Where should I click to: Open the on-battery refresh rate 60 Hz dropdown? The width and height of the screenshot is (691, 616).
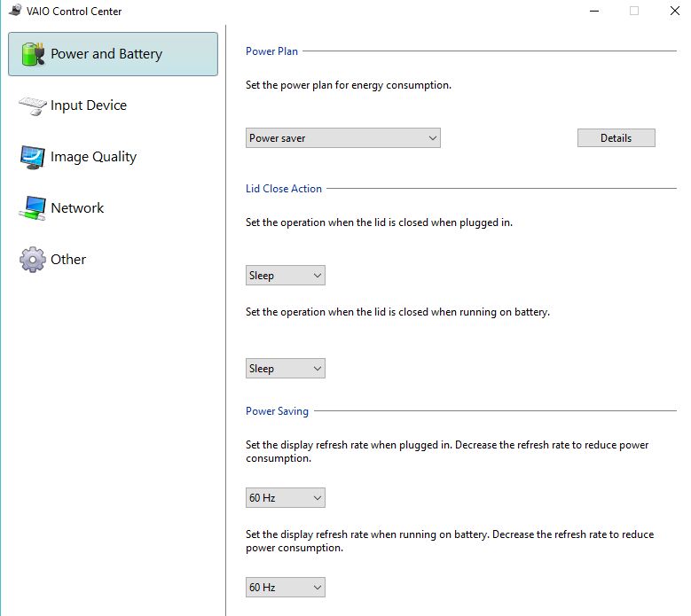pyautogui.click(x=285, y=587)
